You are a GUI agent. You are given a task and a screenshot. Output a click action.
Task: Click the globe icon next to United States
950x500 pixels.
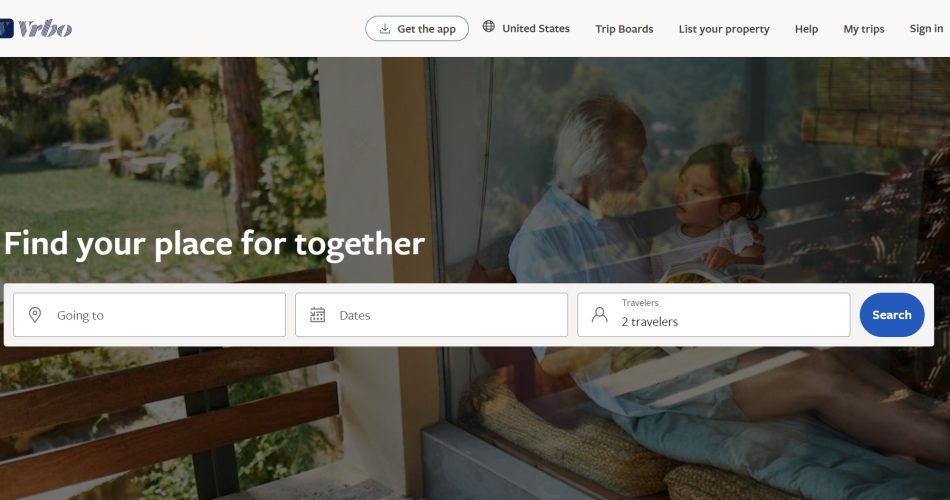point(488,27)
